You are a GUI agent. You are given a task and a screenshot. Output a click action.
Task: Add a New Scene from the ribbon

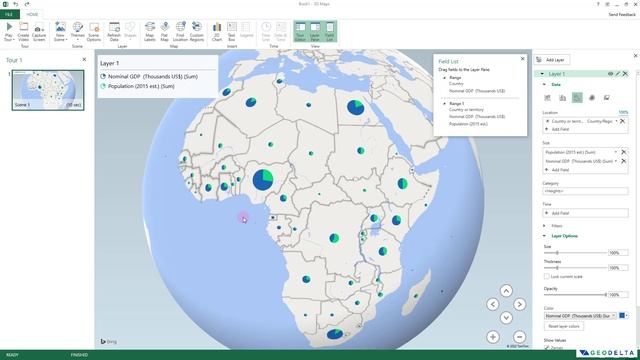pyautogui.click(x=60, y=31)
